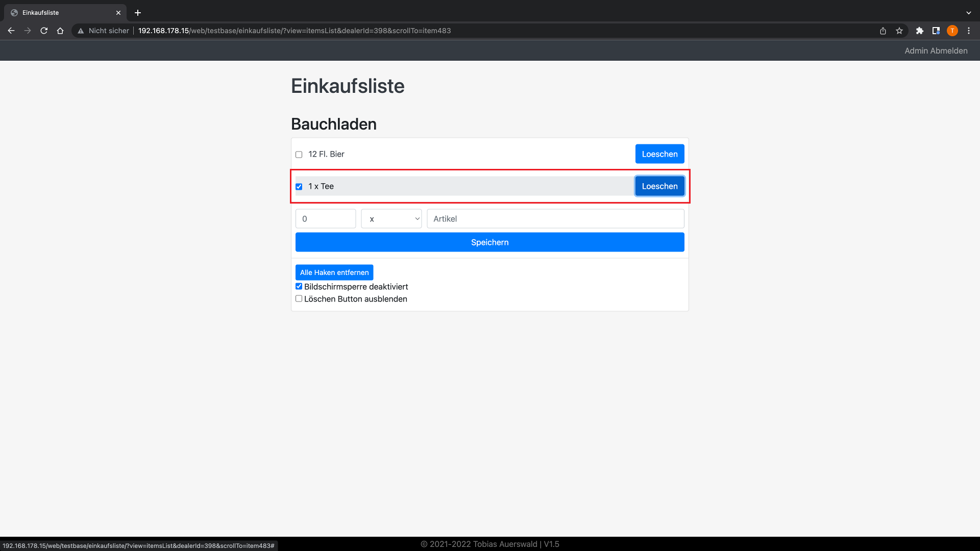
Task: Disable 'Bildschirmsperre deaktiviert' toggle
Action: click(x=299, y=286)
